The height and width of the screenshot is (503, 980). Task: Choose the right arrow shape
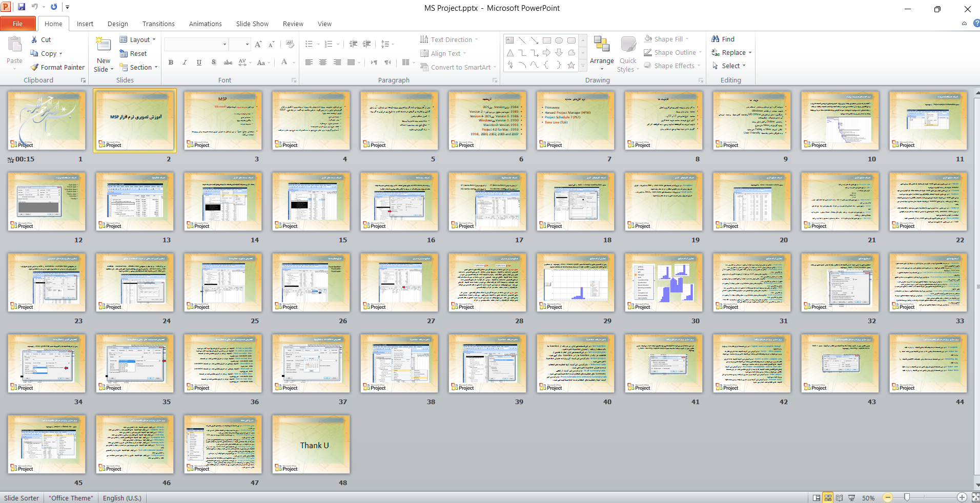tap(547, 53)
